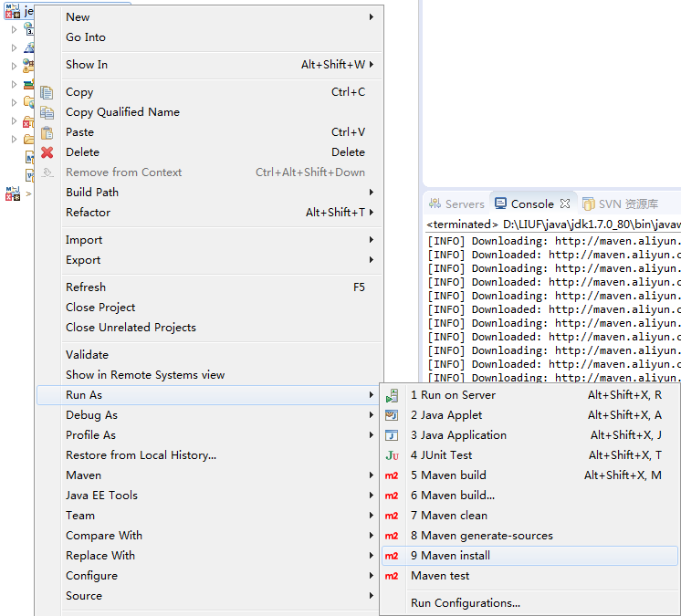681x616 pixels.
Task: Click the Java Application icon
Action: tap(392, 435)
